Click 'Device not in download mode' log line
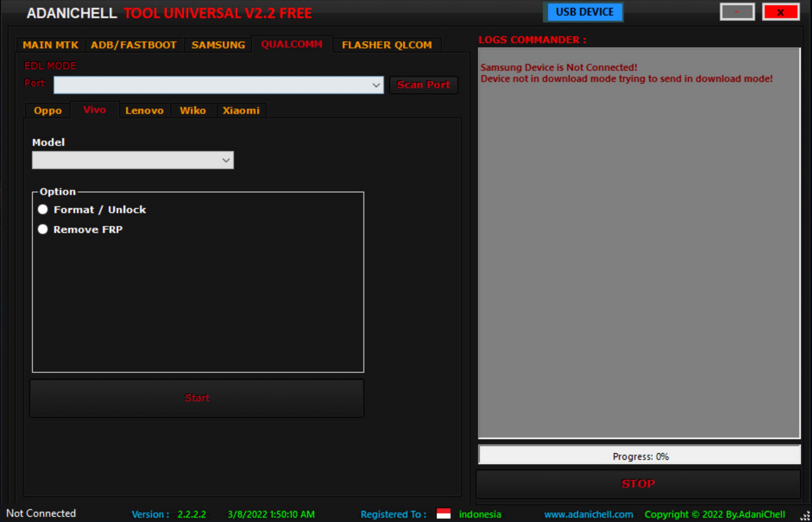This screenshot has height=522, width=812. (626, 79)
